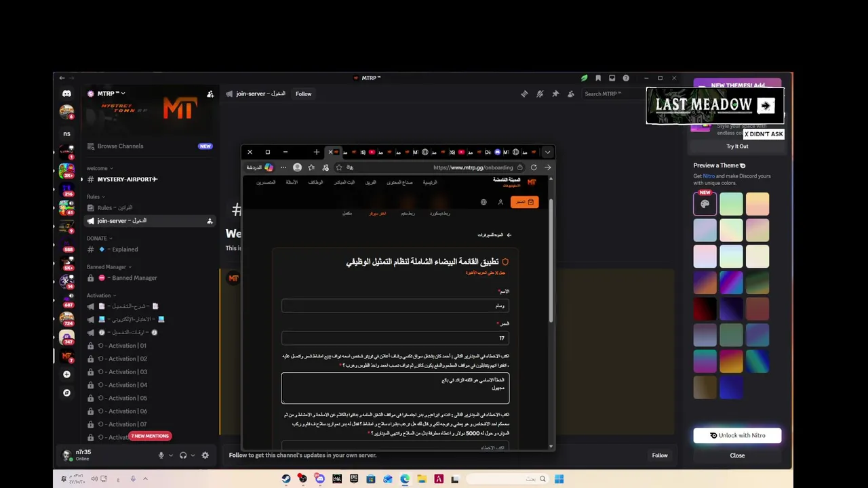Reload the mtrp.gg page in browser
The image size is (868, 488).
click(x=534, y=167)
